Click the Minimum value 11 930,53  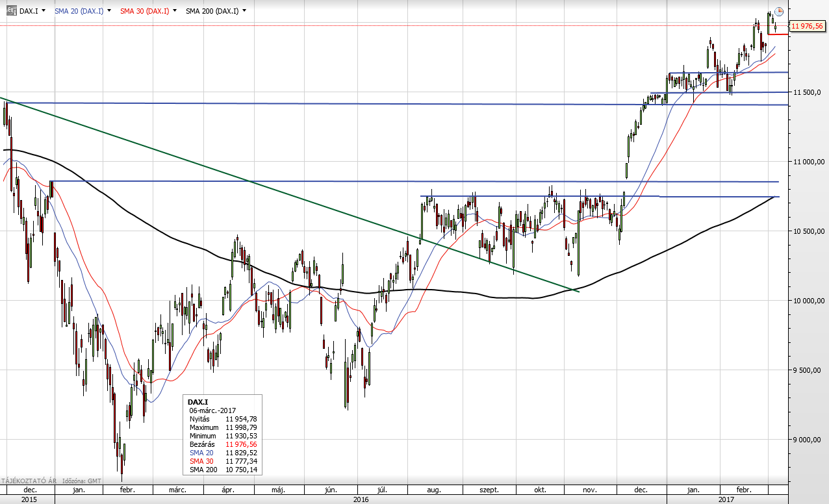(241, 436)
